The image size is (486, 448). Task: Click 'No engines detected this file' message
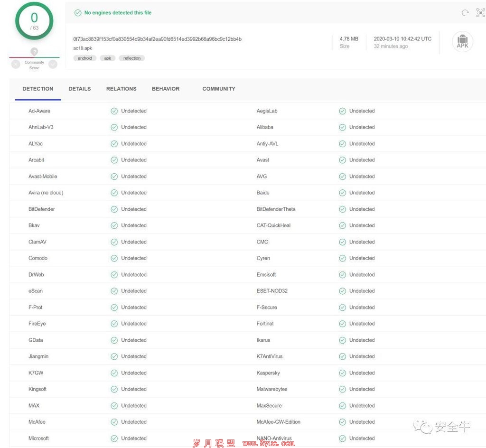(118, 13)
